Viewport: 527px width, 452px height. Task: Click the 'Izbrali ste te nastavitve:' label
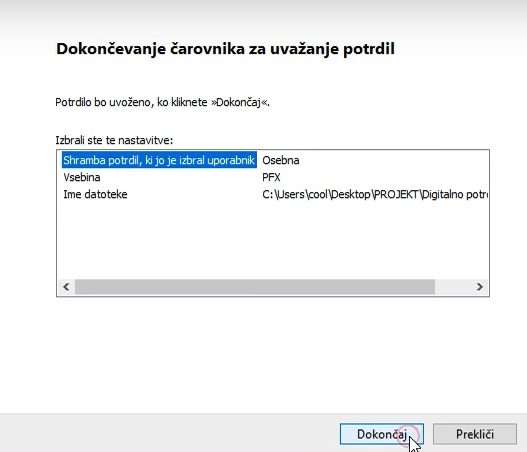pos(114,140)
